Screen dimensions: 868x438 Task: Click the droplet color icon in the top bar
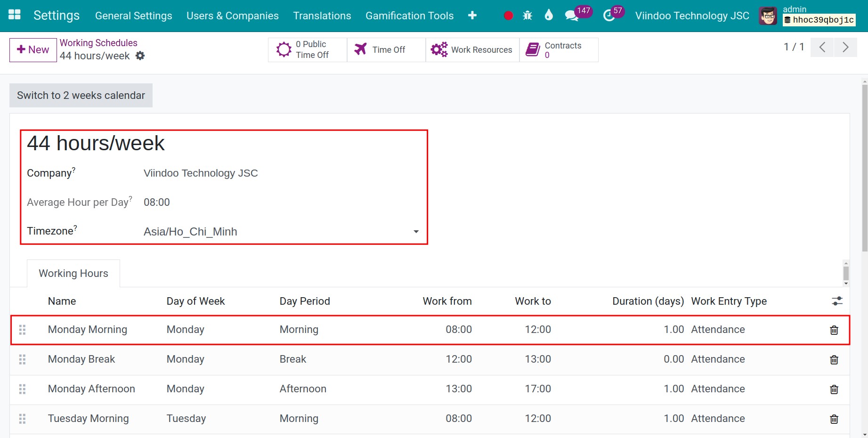[x=549, y=15]
